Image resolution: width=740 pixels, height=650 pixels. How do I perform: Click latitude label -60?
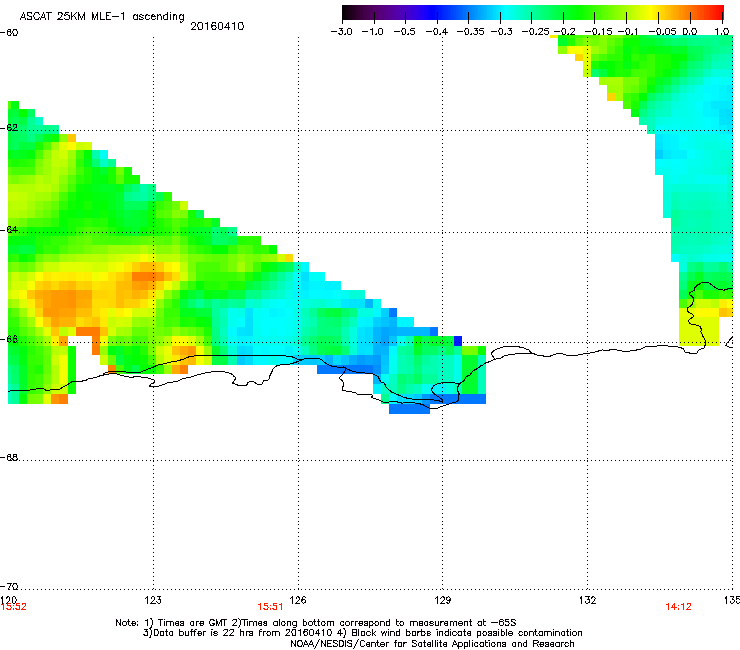pyautogui.click(x=9, y=33)
